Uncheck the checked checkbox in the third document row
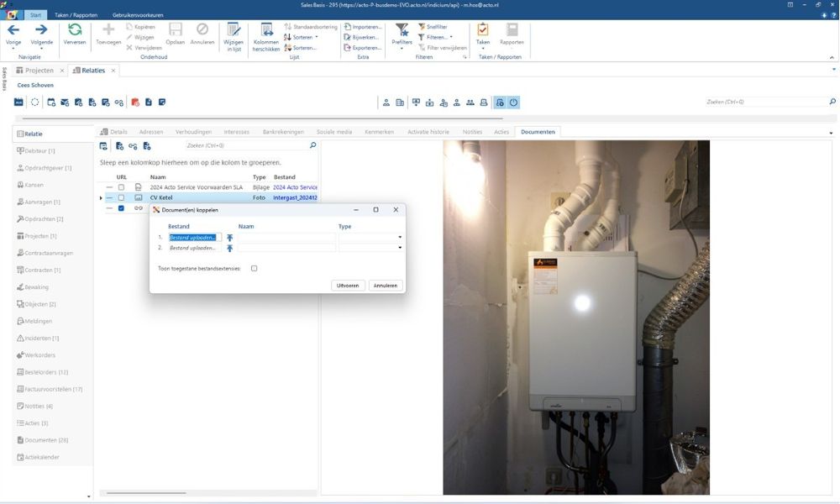840x504 pixels. pos(121,207)
